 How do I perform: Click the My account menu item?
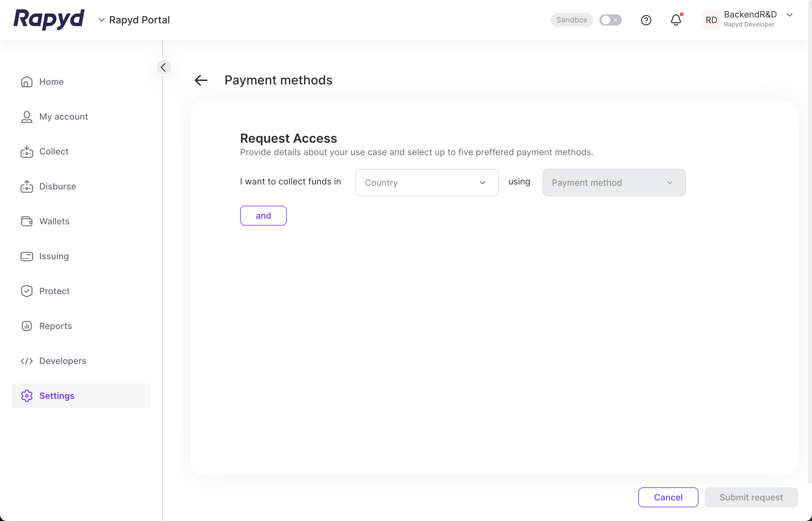click(x=63, y=117)
